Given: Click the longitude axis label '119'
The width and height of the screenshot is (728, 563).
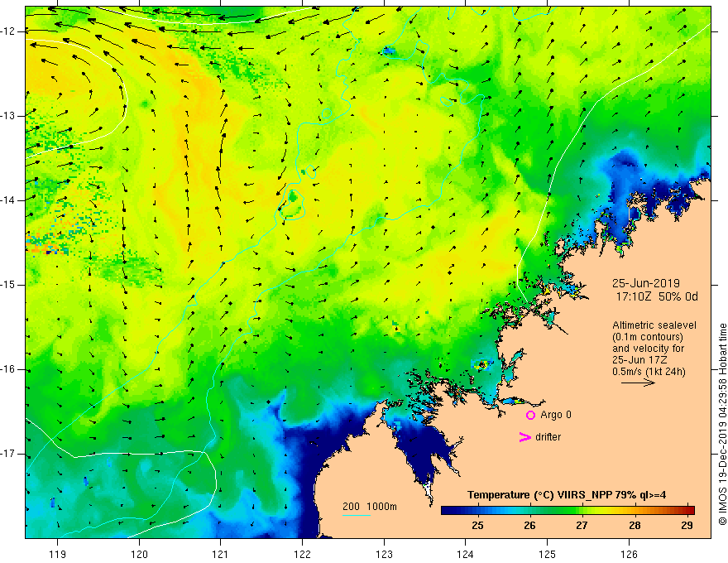Looking at the screenshot, I should [x=58, y=554].
